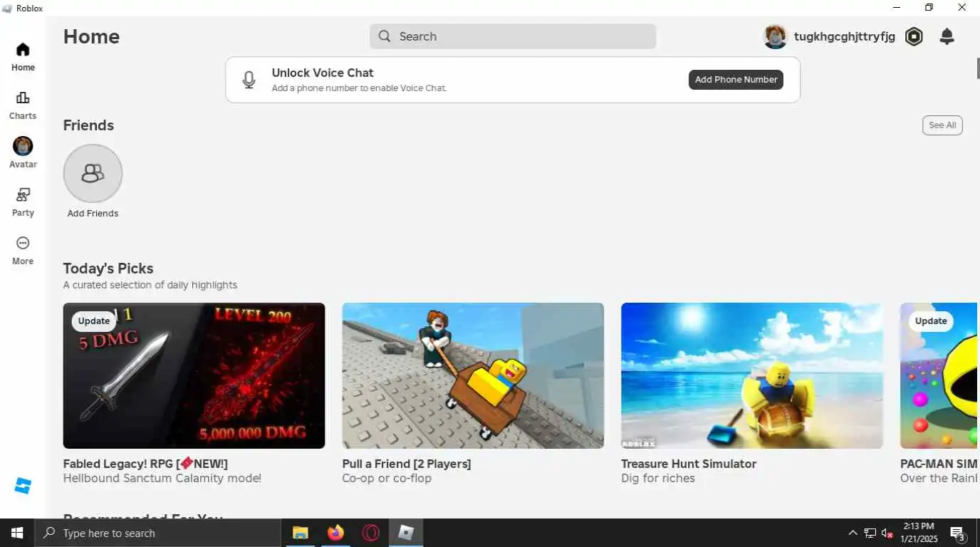The width and height of the screenshot is (980, 547).
Task: Open File Explorer from the taskbar
Action: (x=300, y=533)
